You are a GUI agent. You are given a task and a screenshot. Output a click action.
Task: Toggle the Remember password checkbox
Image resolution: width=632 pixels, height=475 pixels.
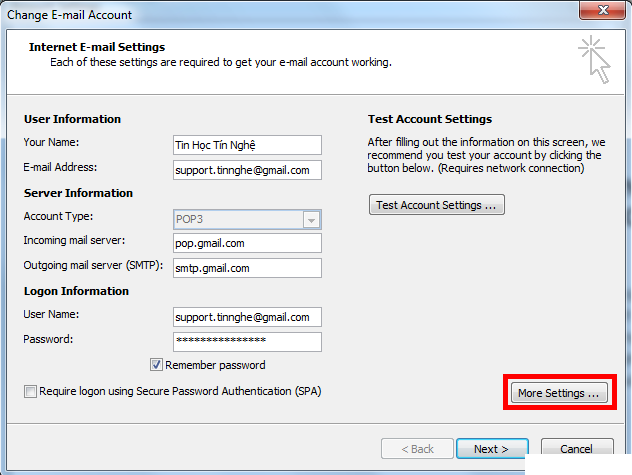click(x=156, y=365)
